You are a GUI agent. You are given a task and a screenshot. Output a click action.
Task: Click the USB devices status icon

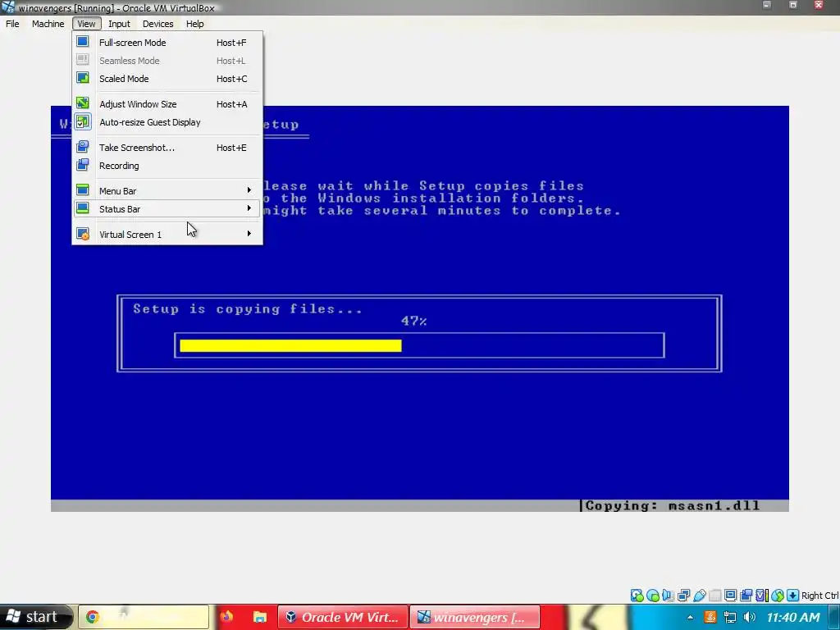pyautogui.click(x=699, y=596)
